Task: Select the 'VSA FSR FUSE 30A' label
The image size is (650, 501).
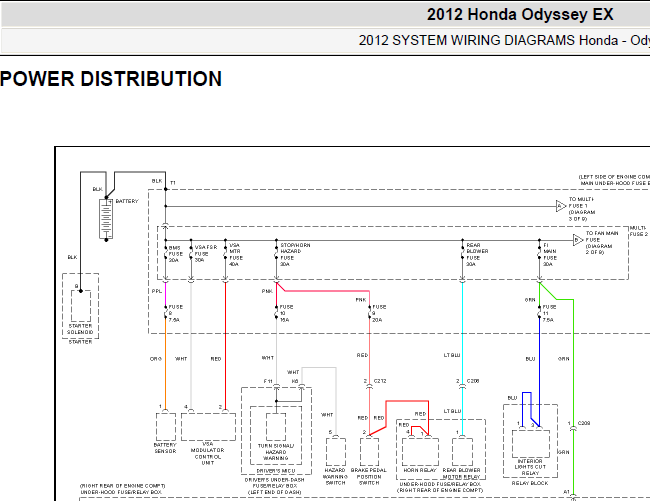Action: 206,254
